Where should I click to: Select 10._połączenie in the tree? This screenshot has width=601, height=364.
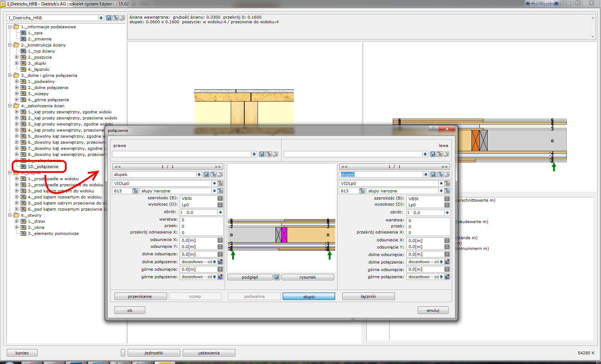tap(43, 167)
